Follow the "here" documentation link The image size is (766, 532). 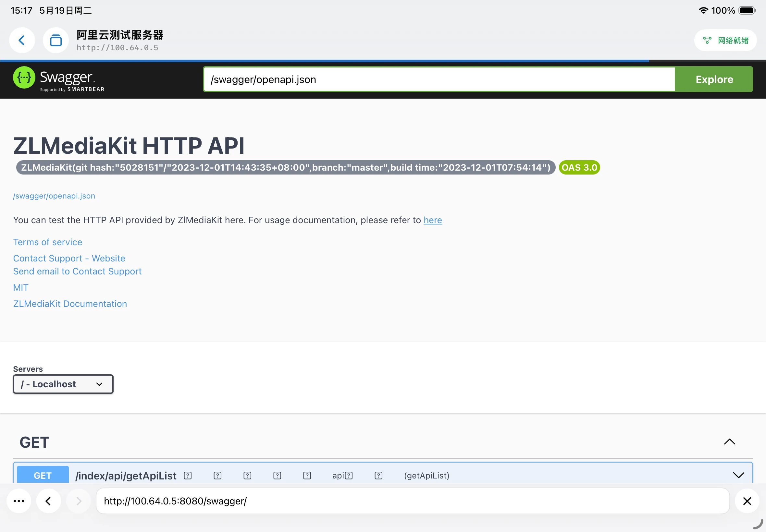point(433,220)
